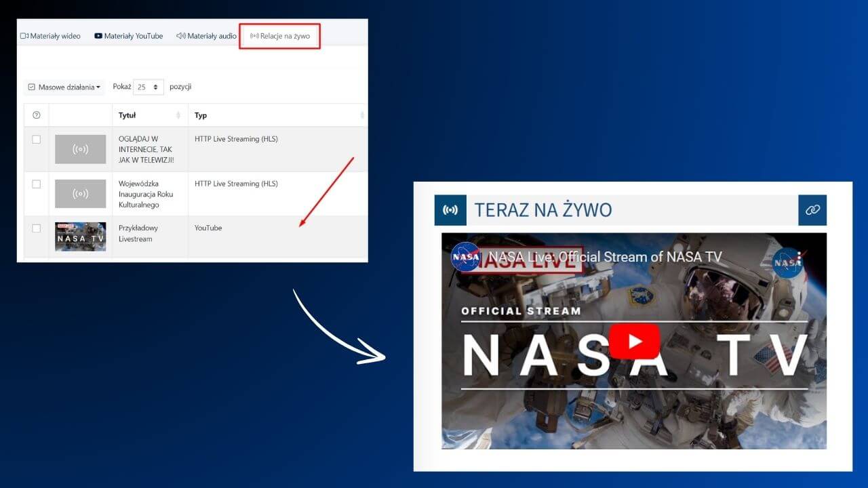
Task: Open the video player three-dot menu
Action: [800, 258]
